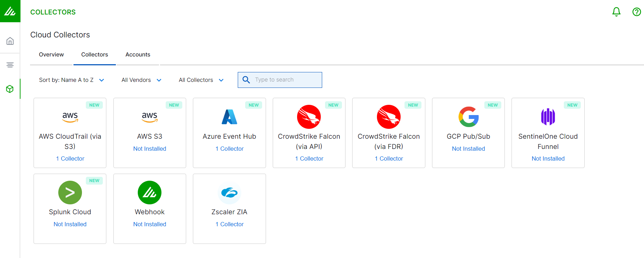
Task: Click the AWS CloudTrail (via S3) title
Action: pyautogui.click(x=70, y=142)
